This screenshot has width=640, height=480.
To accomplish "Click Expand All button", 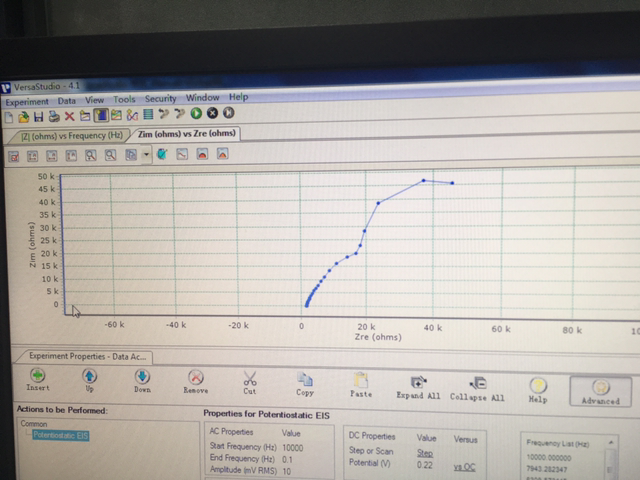I will pos(418,388).
